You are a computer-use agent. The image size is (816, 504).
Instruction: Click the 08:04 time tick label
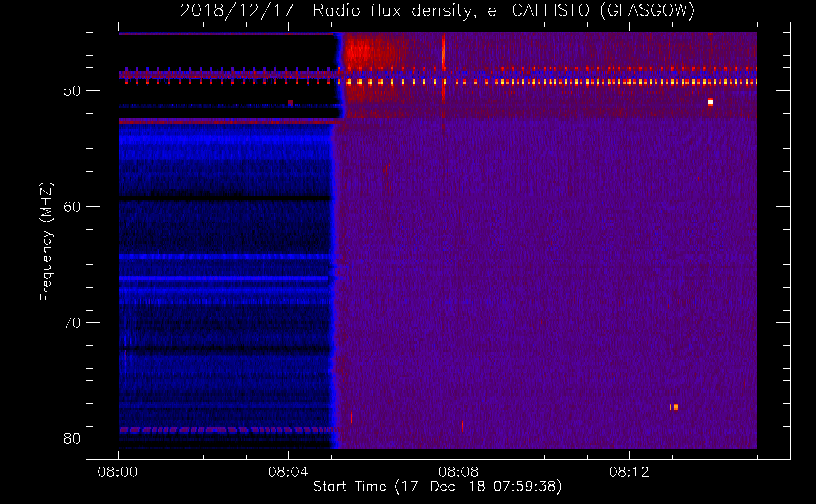pos(288,472)
